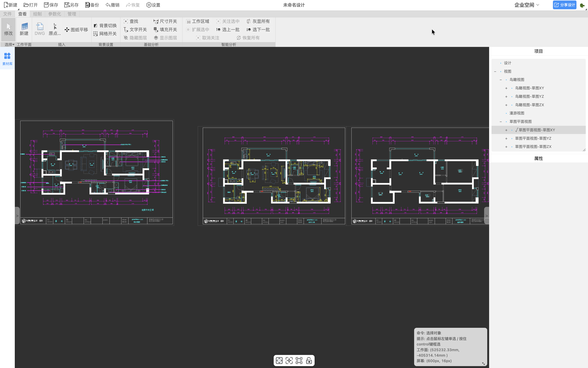This screenshot has height=368, width=588.
Task: Select 漫游视图 in project tree
Action: click(x=517, y=113)
